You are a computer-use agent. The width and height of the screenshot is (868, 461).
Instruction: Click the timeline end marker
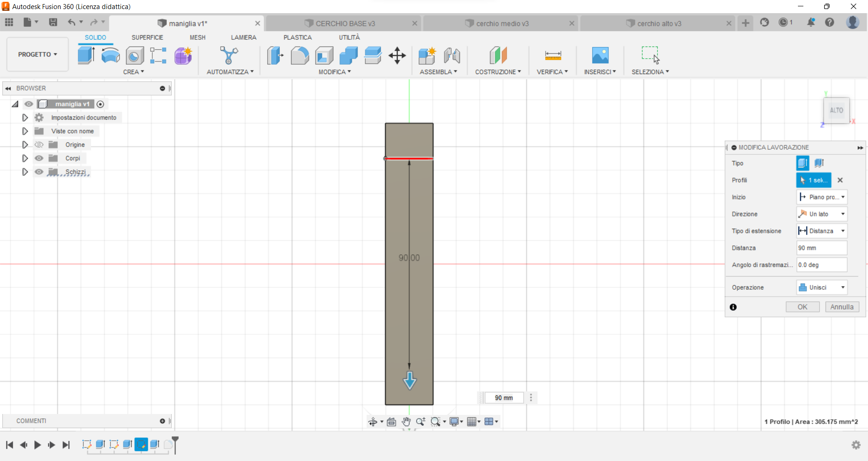(175, 444)
